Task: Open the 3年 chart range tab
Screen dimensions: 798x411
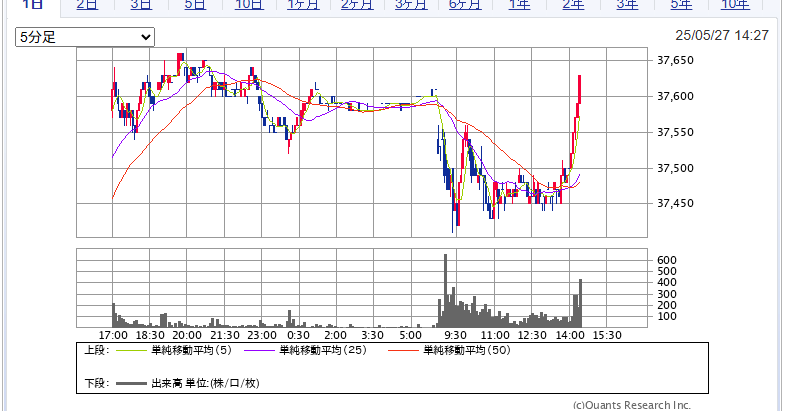Action: [627, 6]
